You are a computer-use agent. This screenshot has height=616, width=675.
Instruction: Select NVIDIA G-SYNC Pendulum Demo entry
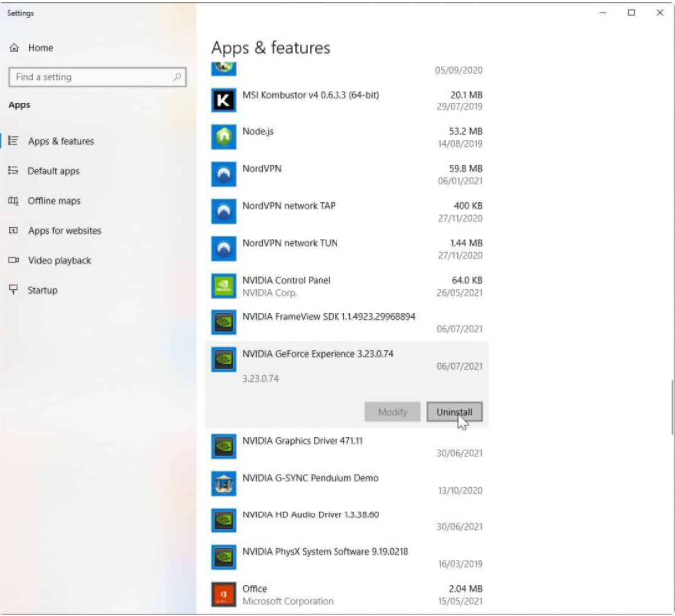tap(311, 478)
